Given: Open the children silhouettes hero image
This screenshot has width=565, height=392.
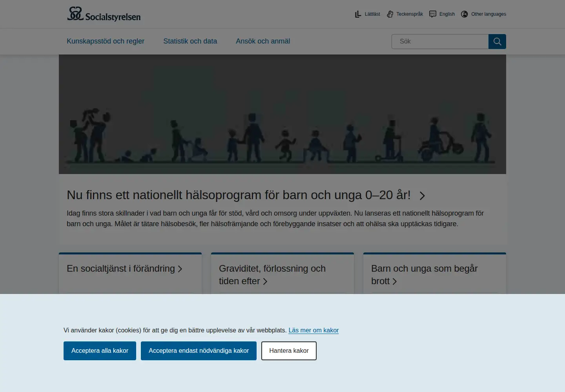Looking at the screenshot, I should (x=282, y=114).
